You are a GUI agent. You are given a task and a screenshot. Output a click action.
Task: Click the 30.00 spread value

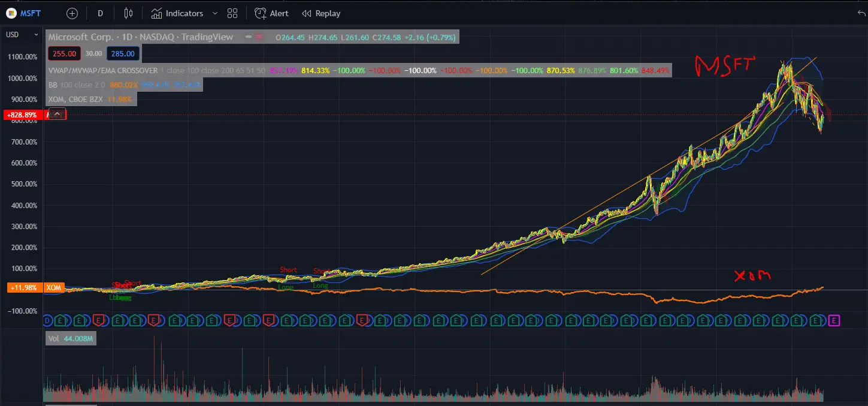click(x=93, y=53)
